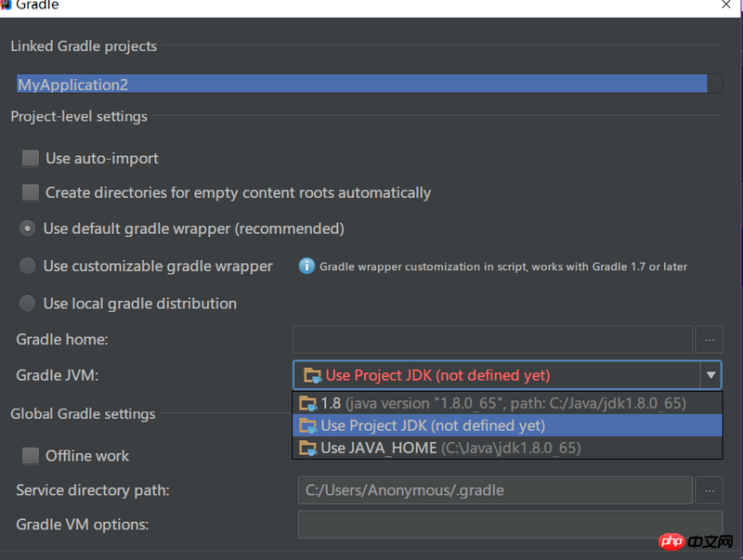
Task: Choose the 1.8 Java version option
Action: pyautogui.click(x=502, y=403)
